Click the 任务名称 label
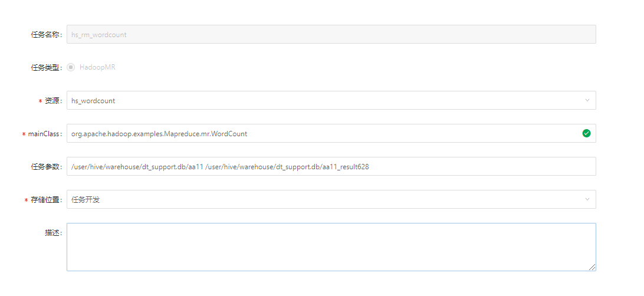 (47, 35)
